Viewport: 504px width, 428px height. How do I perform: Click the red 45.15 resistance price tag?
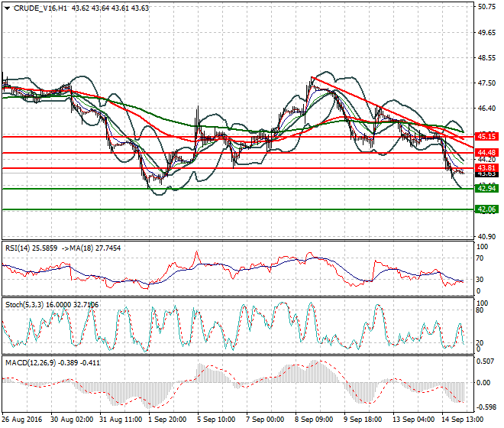pyautogui.click(x=486, y=136)
